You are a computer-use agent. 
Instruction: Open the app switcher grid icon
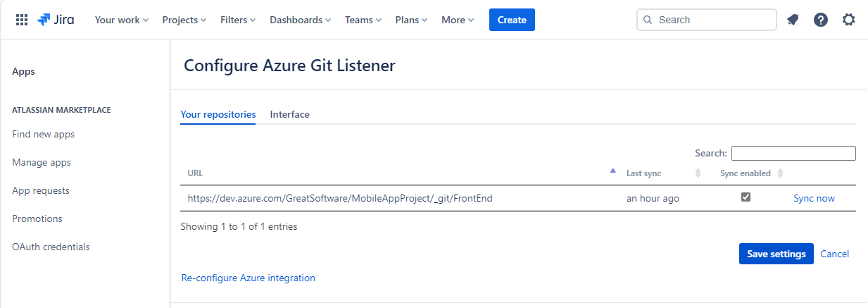[x=22, y=20]
